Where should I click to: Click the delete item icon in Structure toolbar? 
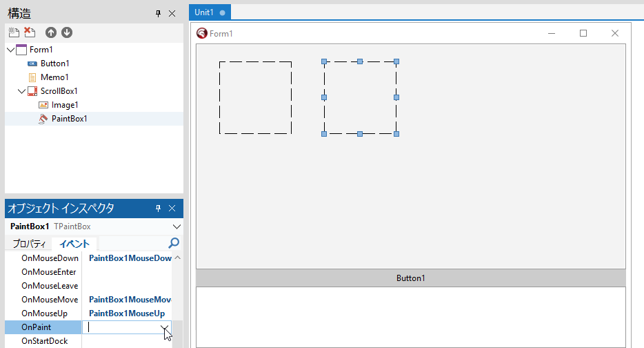30,32
